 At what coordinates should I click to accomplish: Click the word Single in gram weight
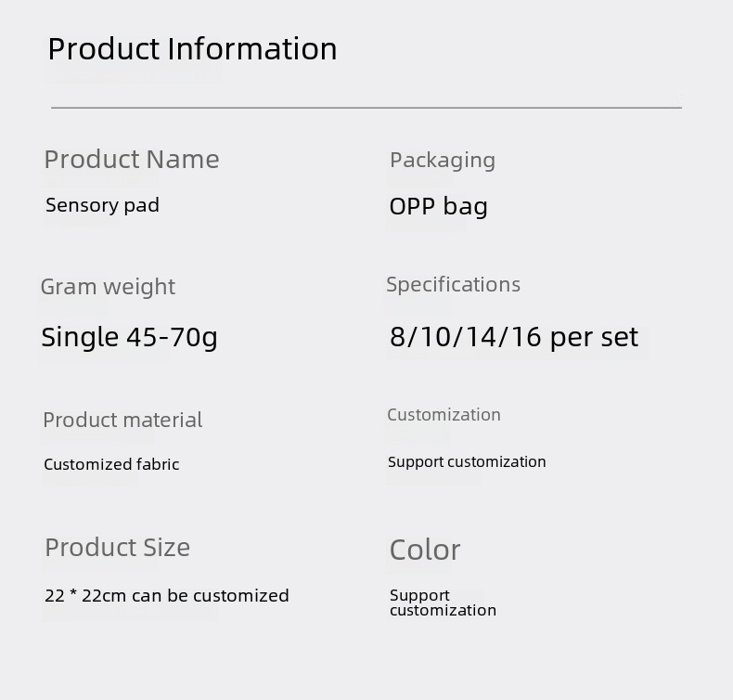tap(79, 337)
